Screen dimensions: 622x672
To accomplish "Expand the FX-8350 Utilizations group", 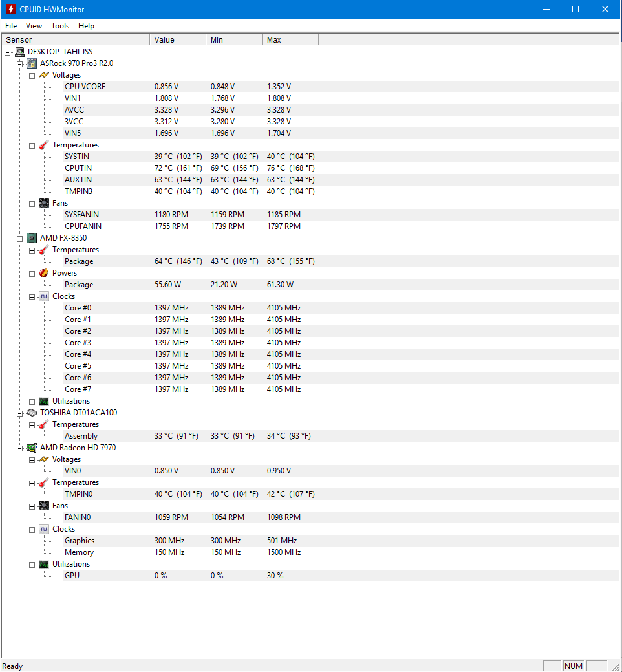I will [32, 402].
